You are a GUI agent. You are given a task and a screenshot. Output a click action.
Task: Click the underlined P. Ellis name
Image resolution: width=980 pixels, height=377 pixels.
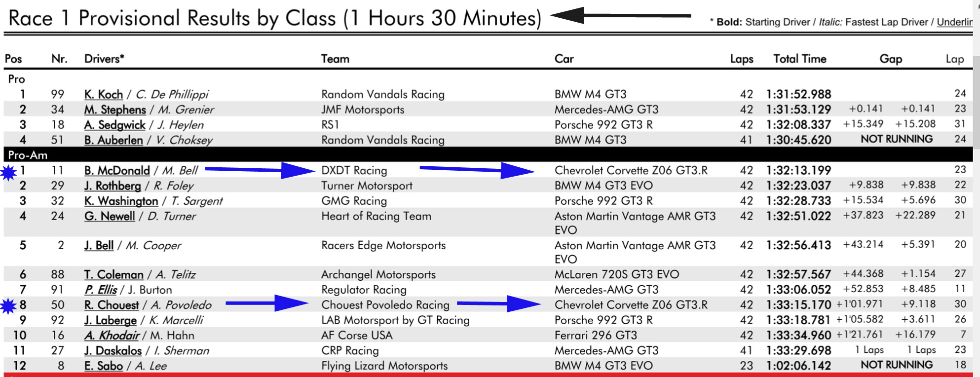click(x=101, y=290)
